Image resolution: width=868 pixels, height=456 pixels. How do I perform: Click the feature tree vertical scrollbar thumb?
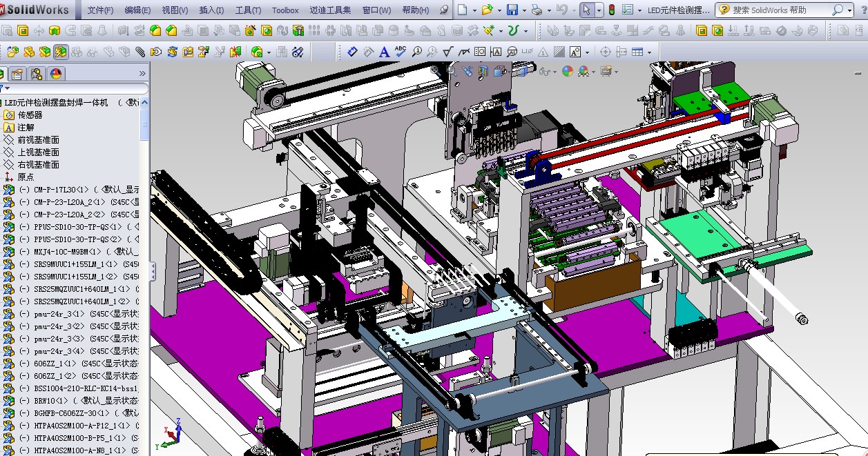coord(145,125)
